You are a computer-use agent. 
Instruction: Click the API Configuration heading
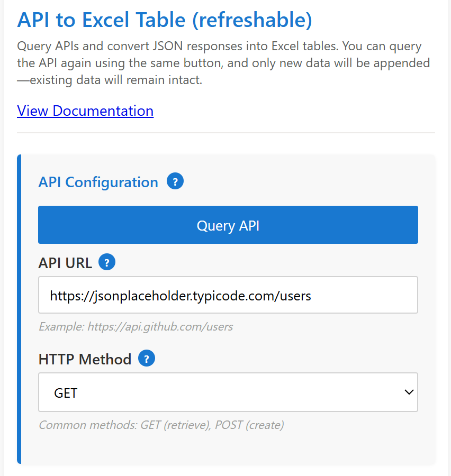click(98, 182)
